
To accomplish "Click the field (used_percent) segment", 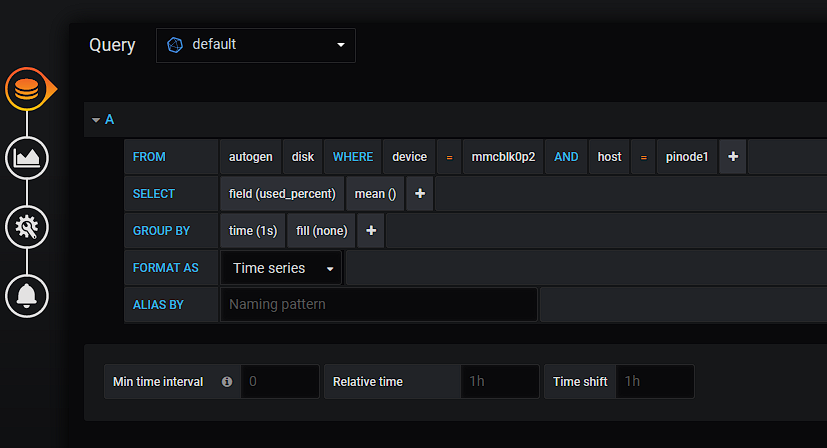I will tap(283, 194).
